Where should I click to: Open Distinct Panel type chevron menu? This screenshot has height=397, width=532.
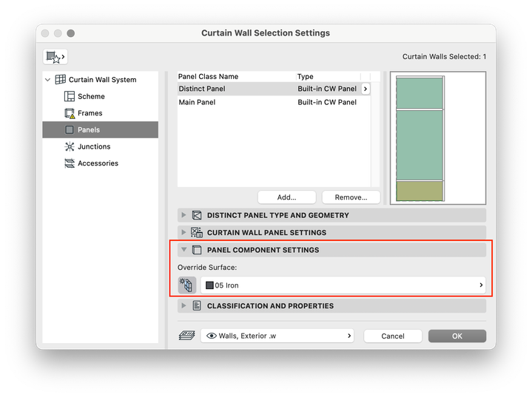366,89
